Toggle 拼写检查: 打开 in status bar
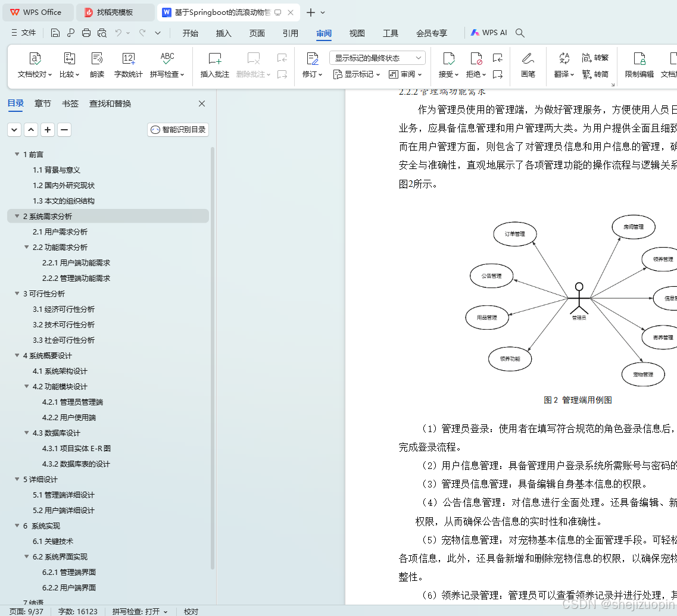677x616 pixels. [140, 611]
